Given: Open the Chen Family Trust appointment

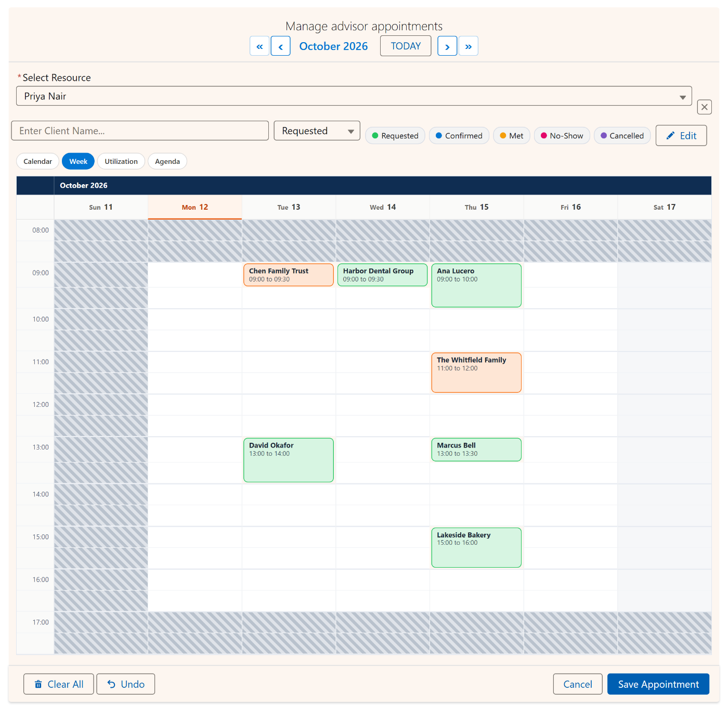Looking at the screenshot, I should [289, 275].
